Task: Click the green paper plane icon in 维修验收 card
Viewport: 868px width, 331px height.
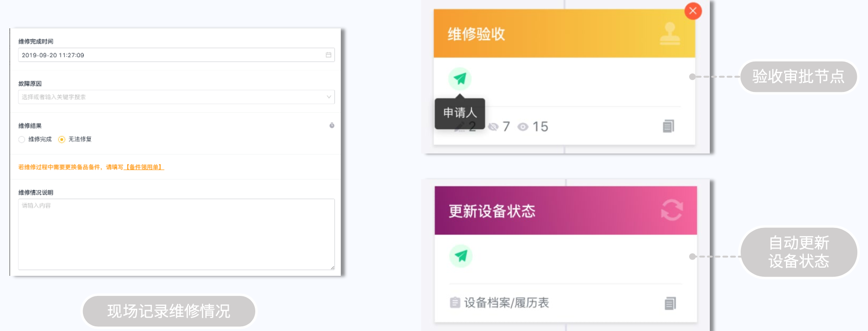Action: pyautogui.click(x=460, y=79)
